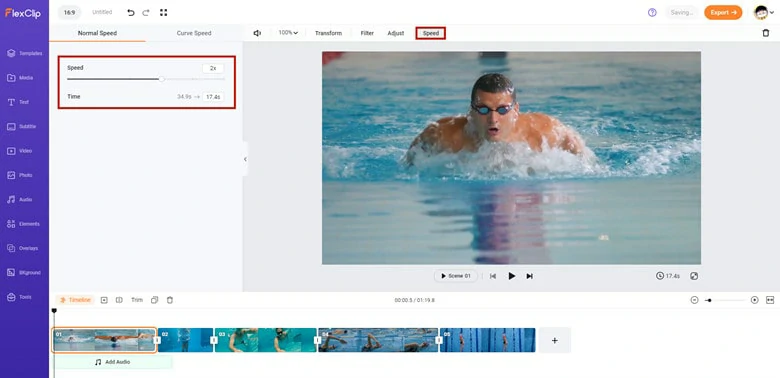The height and width of the screenshot is (378, 780).
Task: Collapse the left properties panel arrow
Action: [245, 159]
